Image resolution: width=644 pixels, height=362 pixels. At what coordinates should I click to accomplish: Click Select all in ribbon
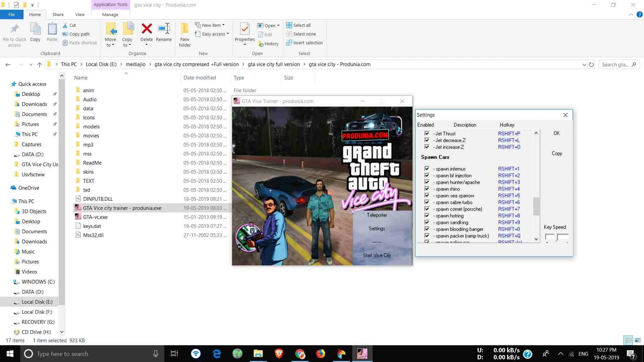[x=299, y=25]
